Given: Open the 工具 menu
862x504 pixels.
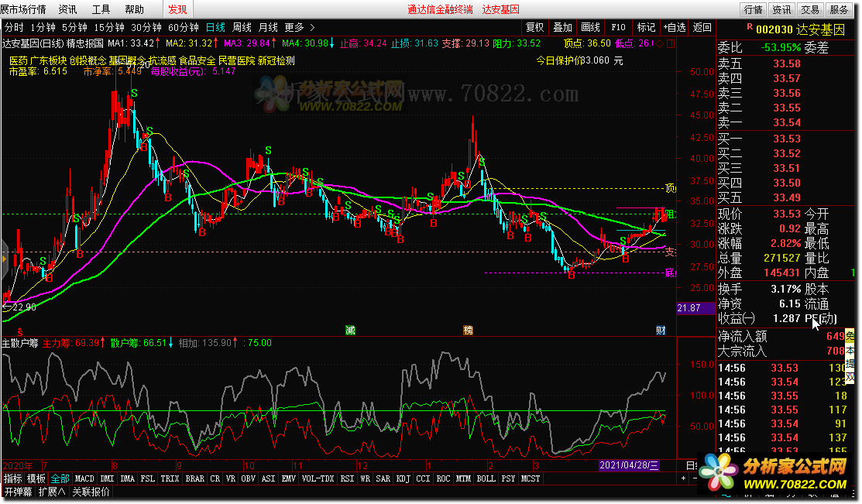Looking at the screenshot, I should [101, 9].
